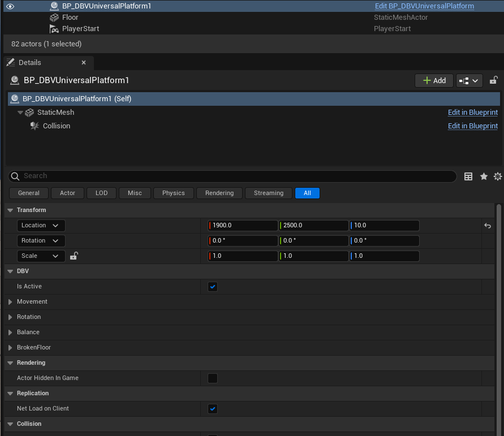Filter by Streaming category
The height and width of the screenshot is (436, 504).
[x=269, y=193]
